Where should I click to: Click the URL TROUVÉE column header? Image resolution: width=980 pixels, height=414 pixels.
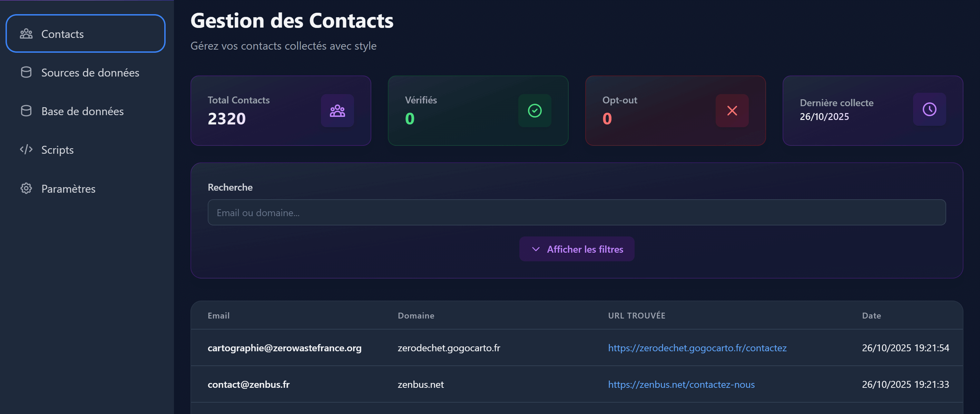click(636, 315)
